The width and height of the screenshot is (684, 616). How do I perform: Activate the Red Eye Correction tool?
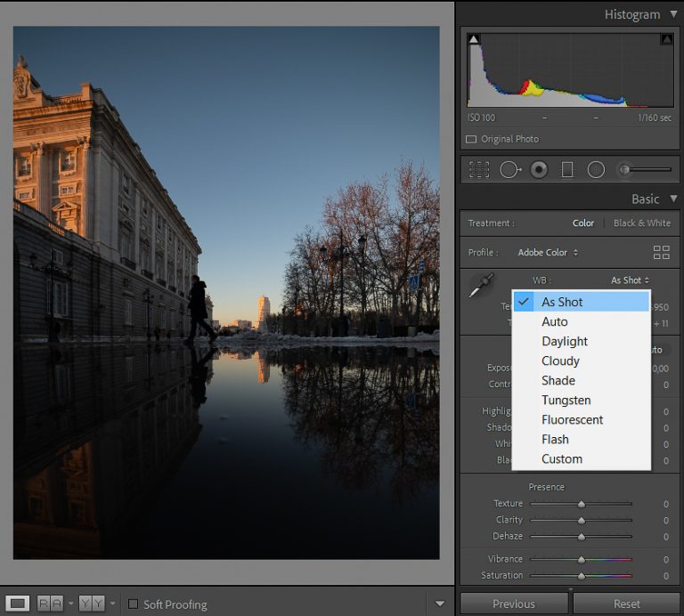539,170
